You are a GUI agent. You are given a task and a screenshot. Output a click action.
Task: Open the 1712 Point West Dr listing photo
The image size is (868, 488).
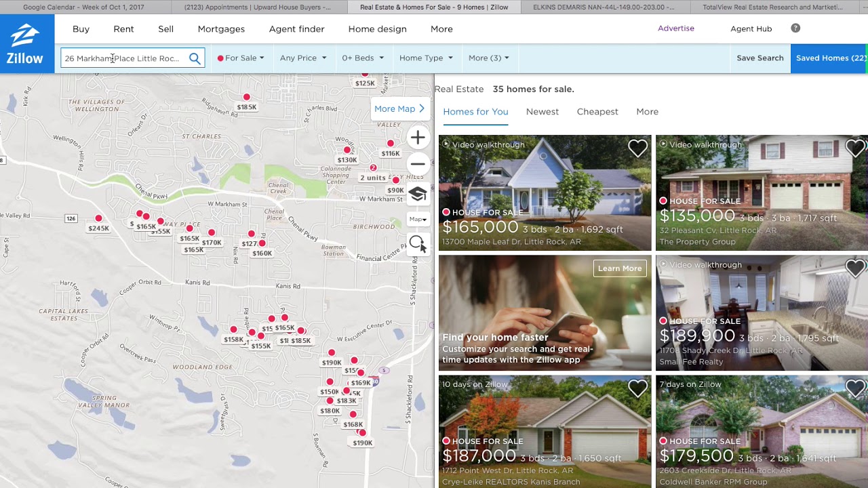tap(545, 432)
